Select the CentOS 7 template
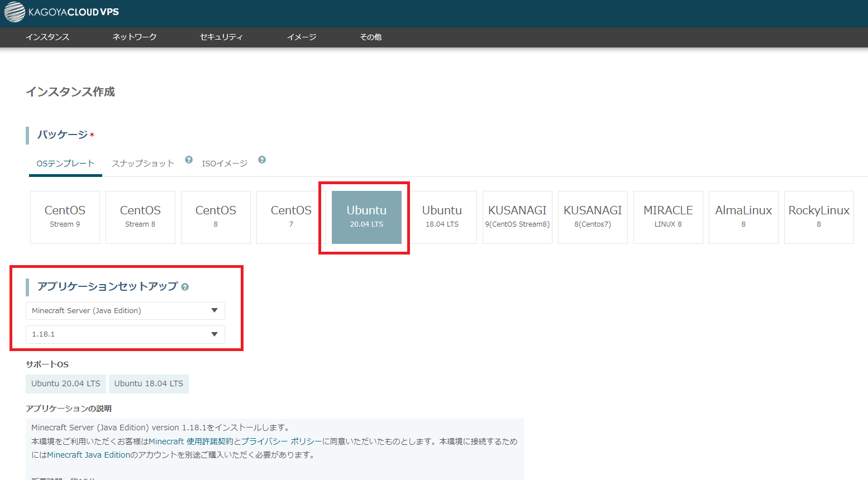The height and width of the screenshot is (480, 868). click(x=291, y=217)
